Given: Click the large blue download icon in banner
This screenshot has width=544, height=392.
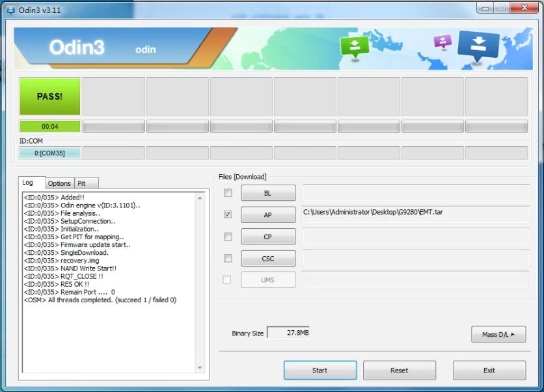Looking at the screenshot, I should point(478,45).
